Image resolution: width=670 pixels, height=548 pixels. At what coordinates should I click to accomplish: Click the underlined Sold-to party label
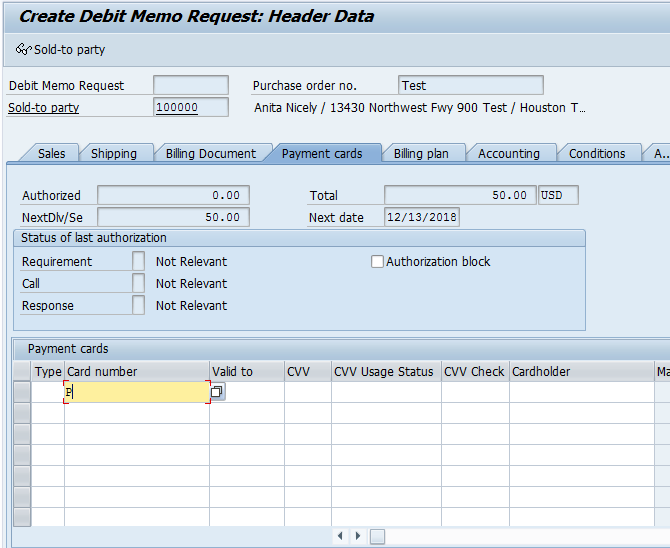tap(44, 108)
